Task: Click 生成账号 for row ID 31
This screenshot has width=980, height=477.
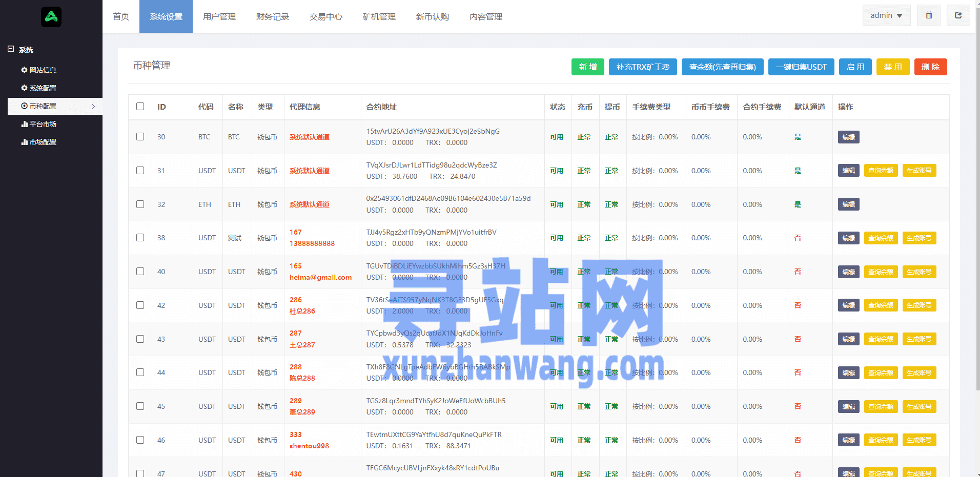Action: coord(919,171)
